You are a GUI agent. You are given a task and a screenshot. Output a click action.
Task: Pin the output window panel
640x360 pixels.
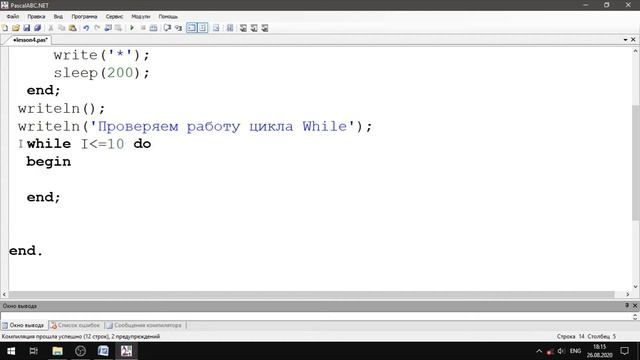pyautogui.click(x=627, y=305)
